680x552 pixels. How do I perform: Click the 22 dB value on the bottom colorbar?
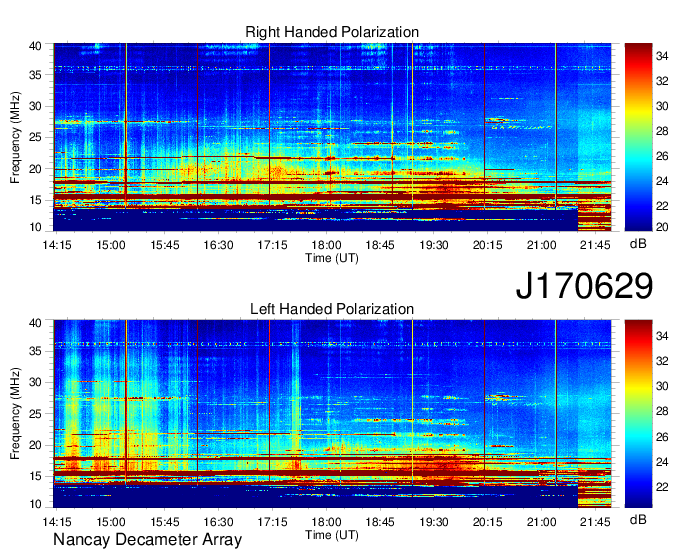(x=662, y=487)
